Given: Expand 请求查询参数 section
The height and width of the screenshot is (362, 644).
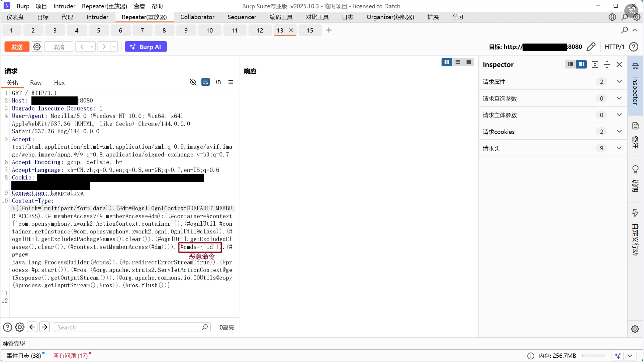Looking at the screenshot, I should (x=619, y=98).
